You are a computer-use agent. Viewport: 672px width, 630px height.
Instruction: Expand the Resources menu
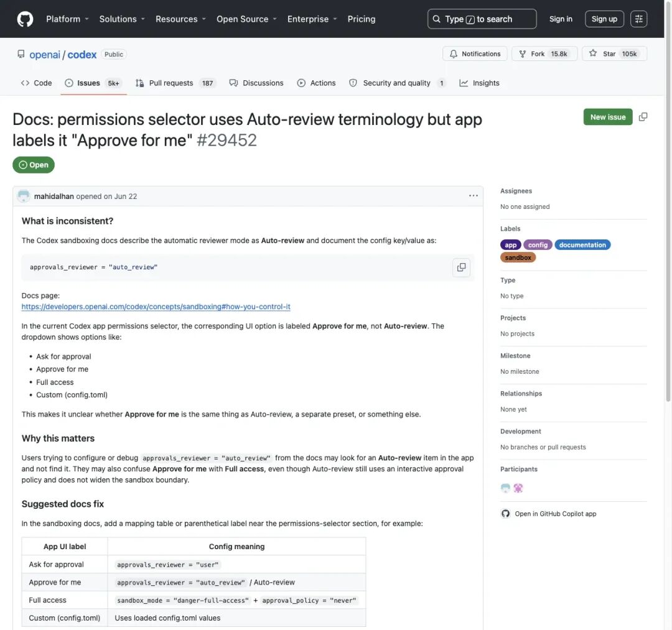point(180,19)
